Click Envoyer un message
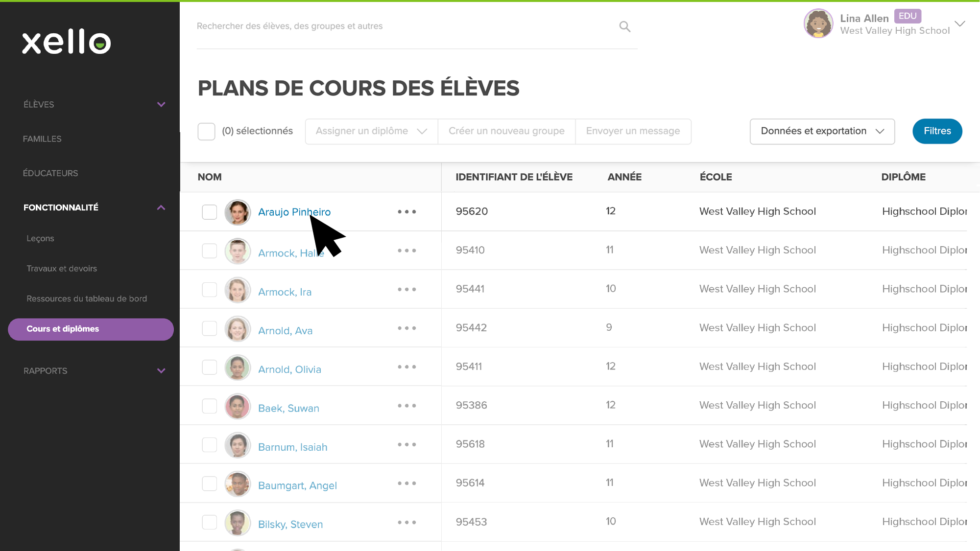 (x=633, y=131)
